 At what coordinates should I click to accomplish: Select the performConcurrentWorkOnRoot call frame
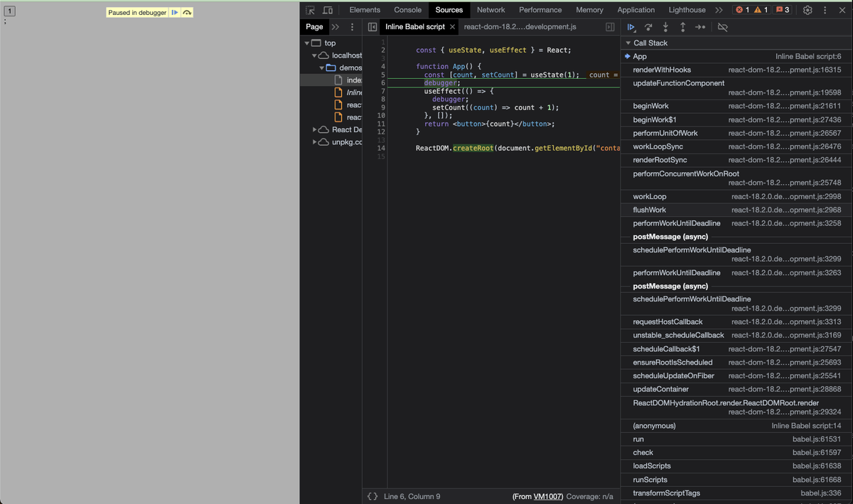click(x=736, y=178)
